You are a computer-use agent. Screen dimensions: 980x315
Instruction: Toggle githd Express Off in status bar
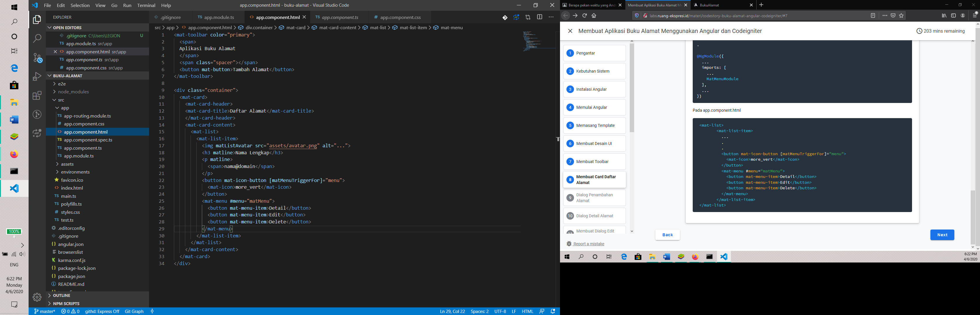[102, 311]
